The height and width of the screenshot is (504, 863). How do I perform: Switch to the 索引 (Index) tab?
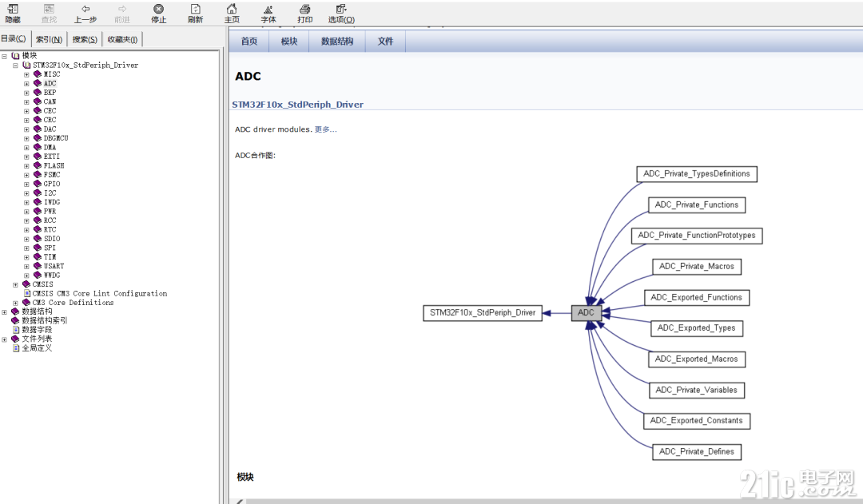(49, 39)
